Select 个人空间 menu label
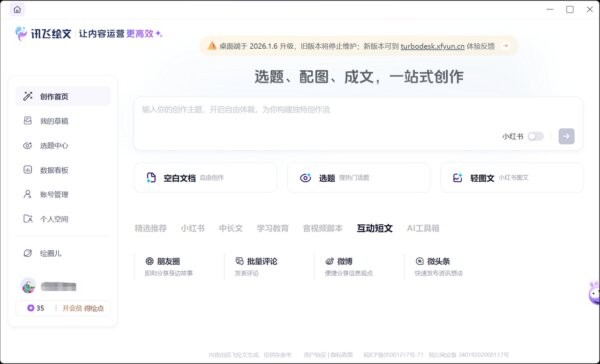This screenshot has width=600, height=364. click(x=54, y=219)
